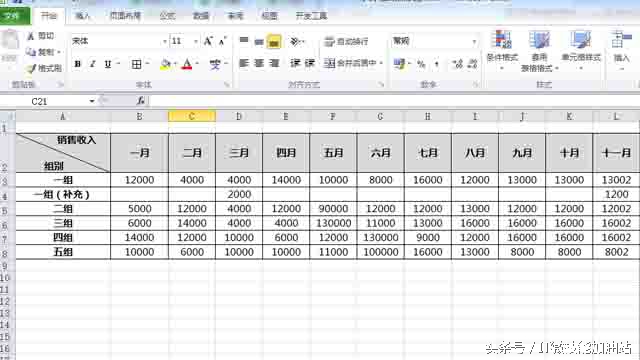The image size is (640, 360).
Task: Toggle italic formatting
Action: (x=93, y=64)
